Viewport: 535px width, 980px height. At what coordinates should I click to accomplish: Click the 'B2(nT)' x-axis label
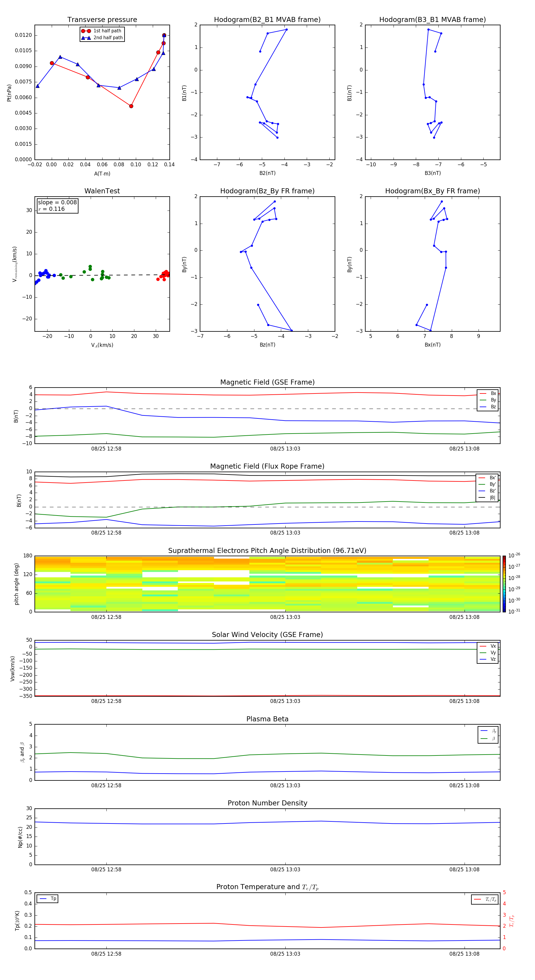[267, 173]
